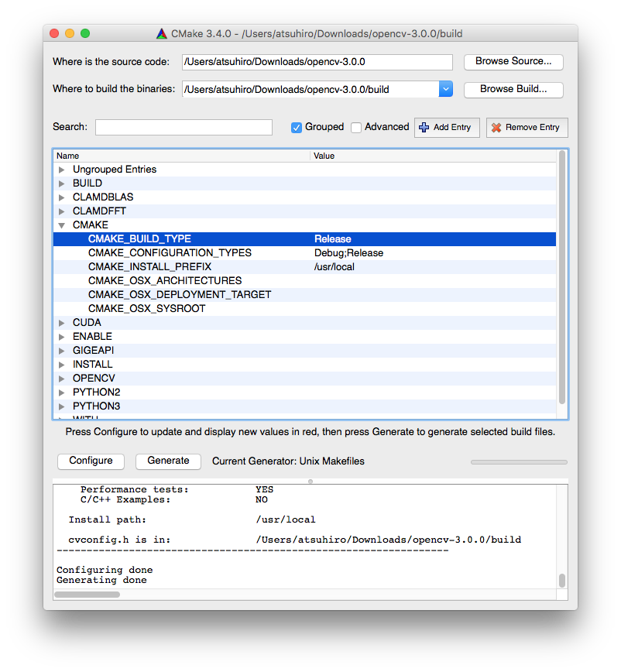Click the Debug;Release value cell
621x672 pixels.
click(433, 253)
